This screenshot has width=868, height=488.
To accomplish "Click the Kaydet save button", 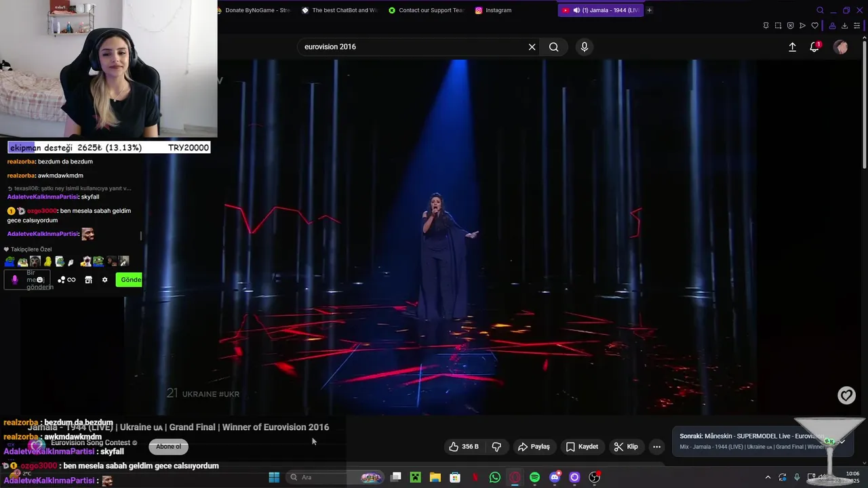I will point(582,447).
